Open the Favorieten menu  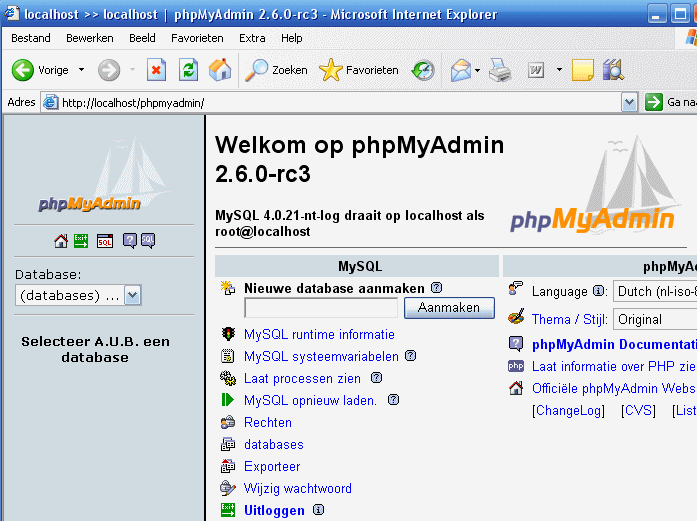point(197,38)
